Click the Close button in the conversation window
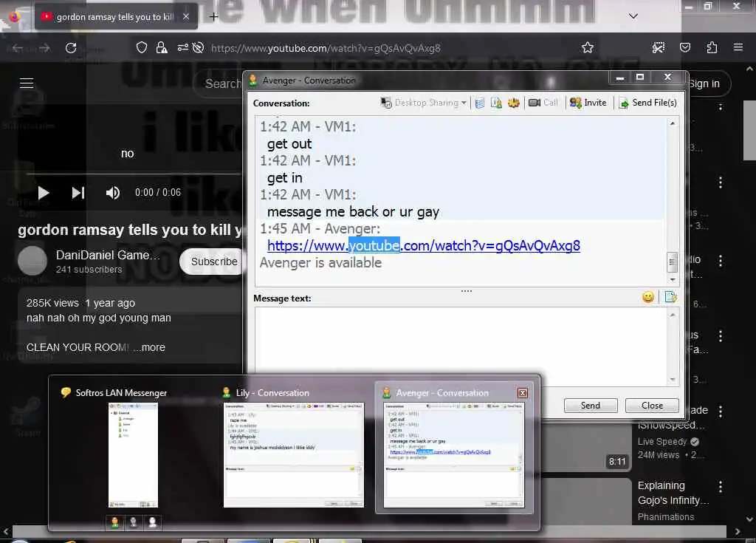 tap(652, 406)
